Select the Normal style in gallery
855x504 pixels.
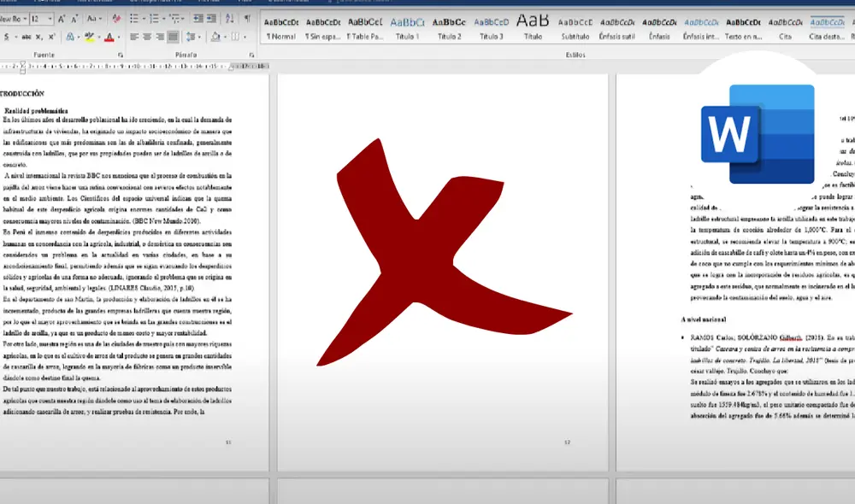(x=281, y=27)
